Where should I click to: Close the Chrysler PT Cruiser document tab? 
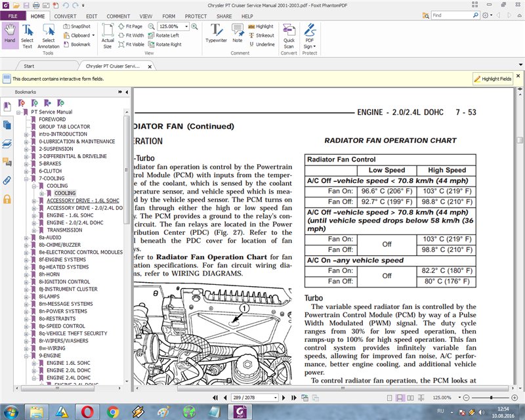coord(150,66)
